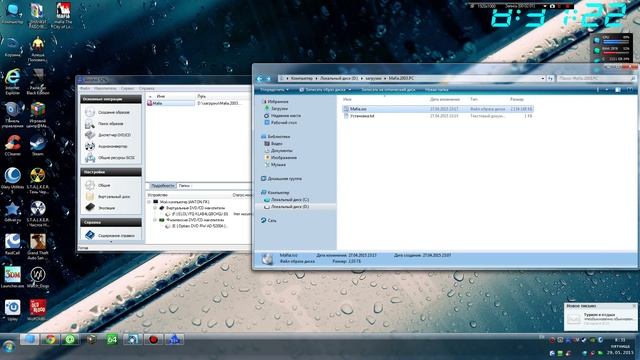Screen dimensions: 640x360
Task: Open Steam desktop icon
Action: pyautogui.click(x=38, y=146)
